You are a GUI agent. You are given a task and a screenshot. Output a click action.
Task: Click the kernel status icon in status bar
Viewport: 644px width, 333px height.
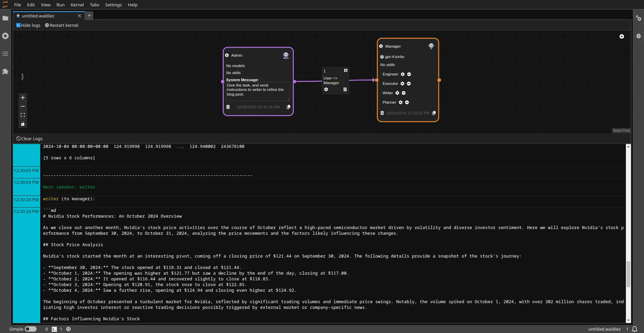pos(68,329)
